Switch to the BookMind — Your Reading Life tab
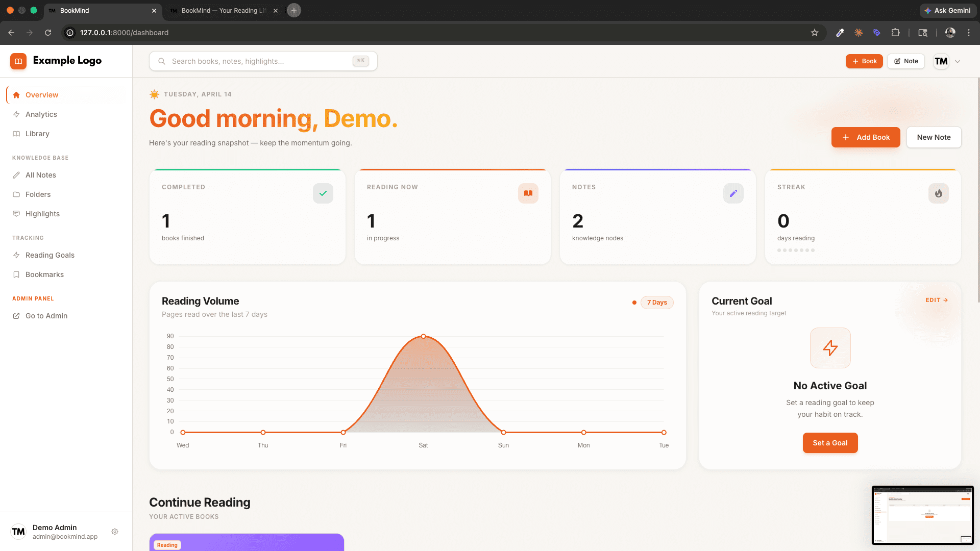The height and width of the screenshot is (551, 980). pos(223,11)
